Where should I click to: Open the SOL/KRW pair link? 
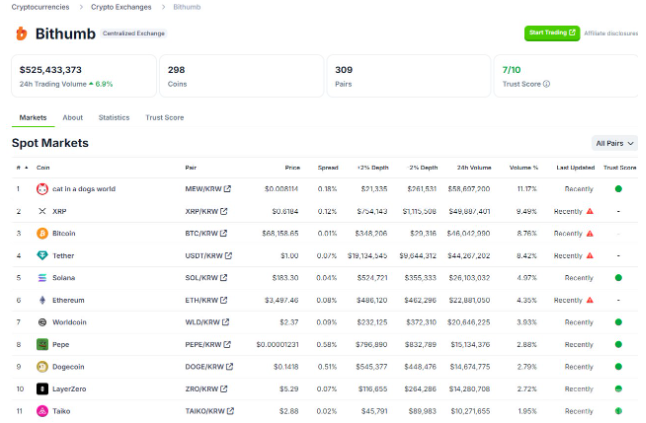[206, 278]
